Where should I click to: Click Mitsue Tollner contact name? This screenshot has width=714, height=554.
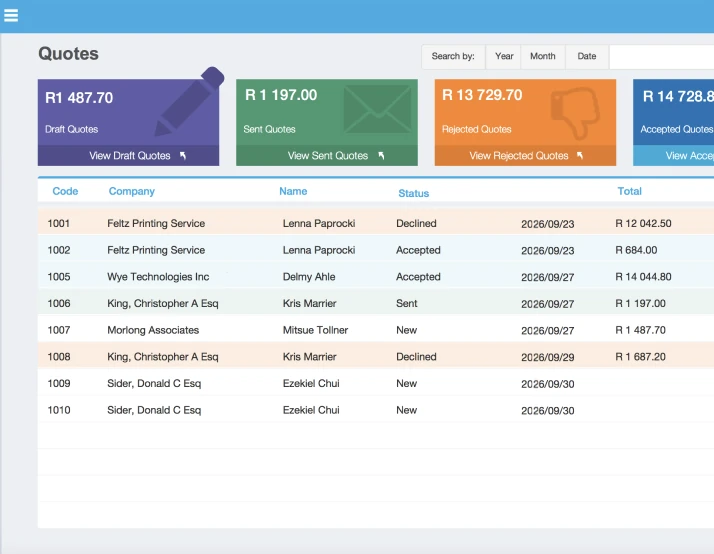click(x=315, y=330)
